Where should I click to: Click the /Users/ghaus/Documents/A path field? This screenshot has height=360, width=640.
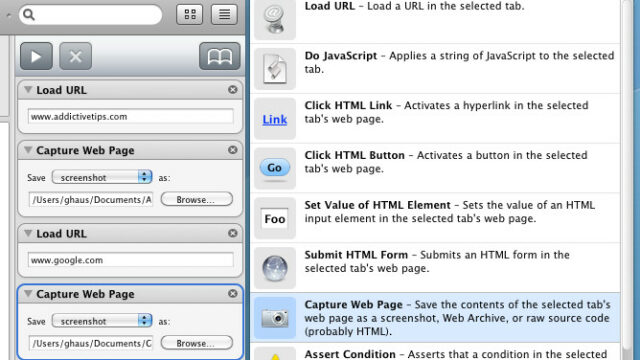(91, 200)
